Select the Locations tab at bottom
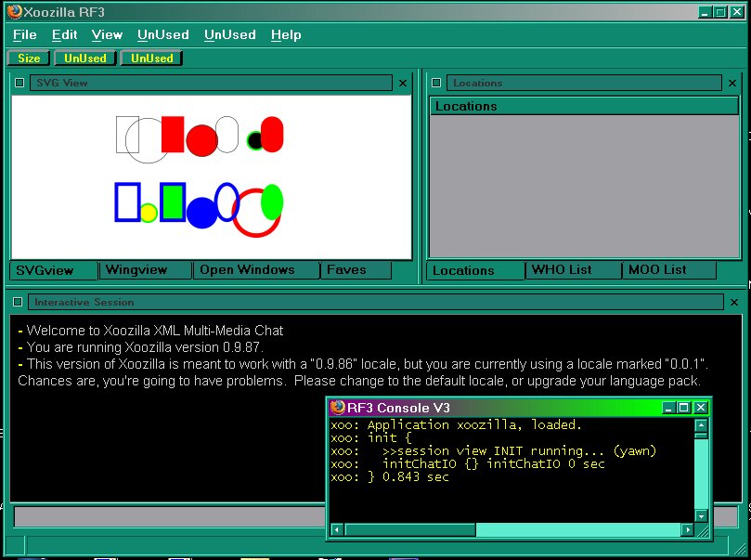Viewport: 751px width, 560px height. (475, 270)
